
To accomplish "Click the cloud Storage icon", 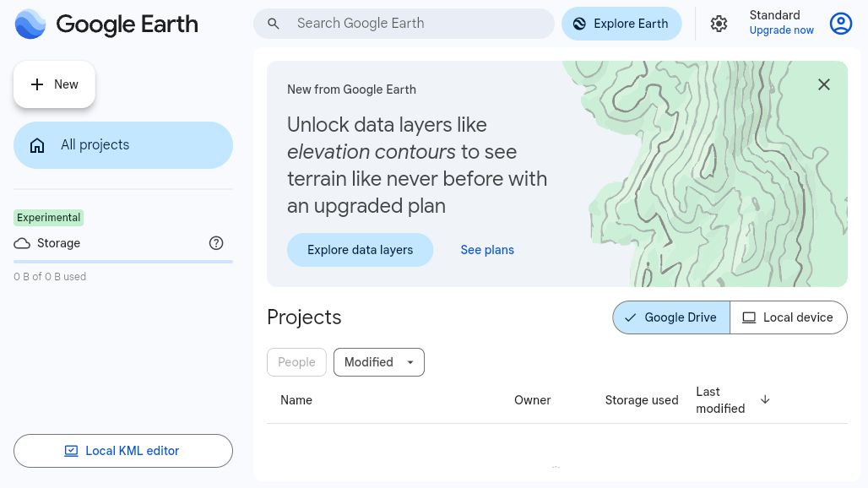I will (22, 243).
